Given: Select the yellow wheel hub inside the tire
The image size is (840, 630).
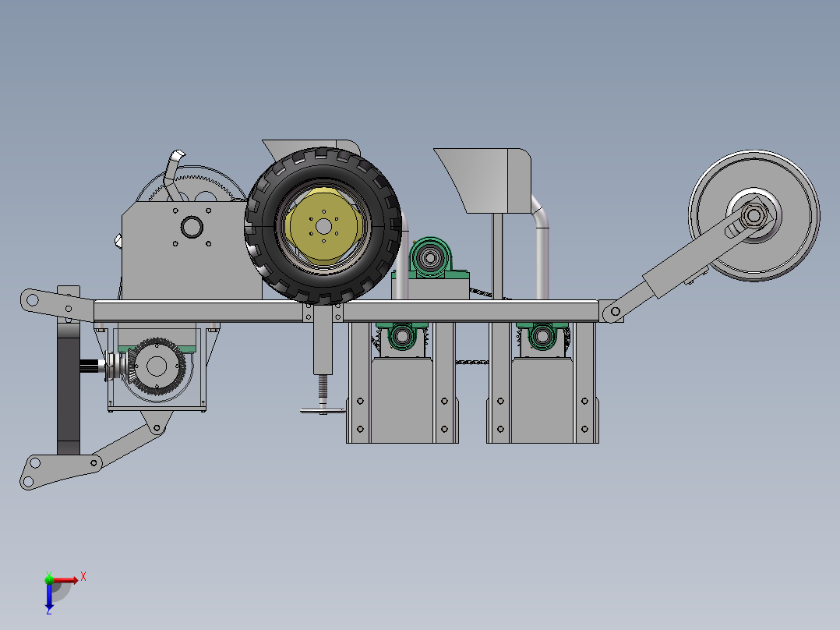Looking at the screenshot, I should pos(323,226).
